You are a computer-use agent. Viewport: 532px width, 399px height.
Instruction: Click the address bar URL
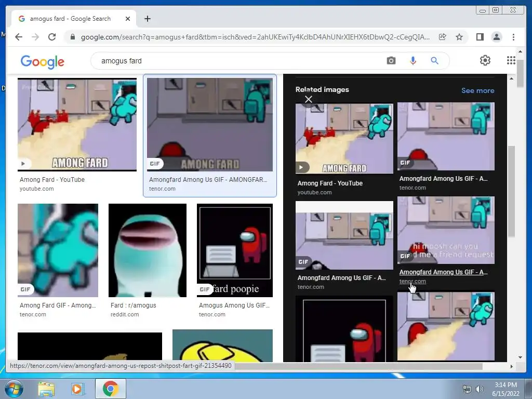point(255,37)
